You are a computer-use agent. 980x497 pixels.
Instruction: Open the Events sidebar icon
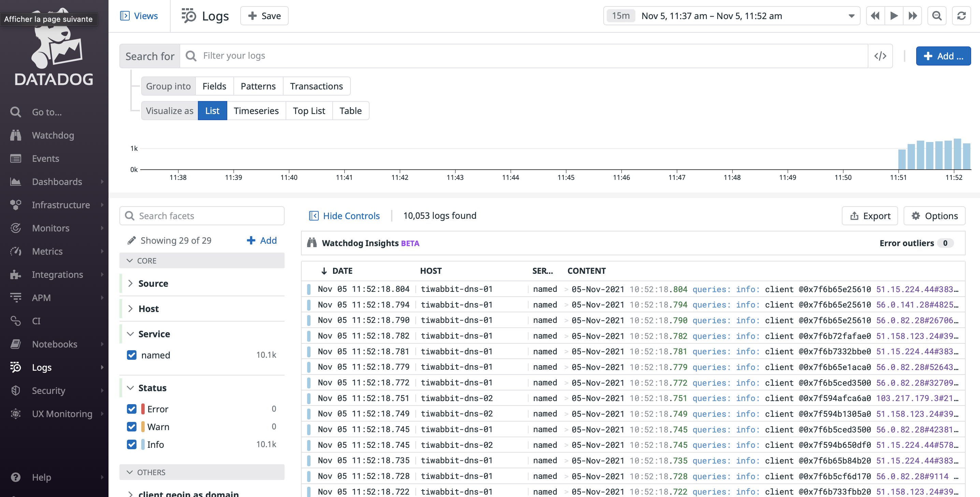tap(16, 158)
